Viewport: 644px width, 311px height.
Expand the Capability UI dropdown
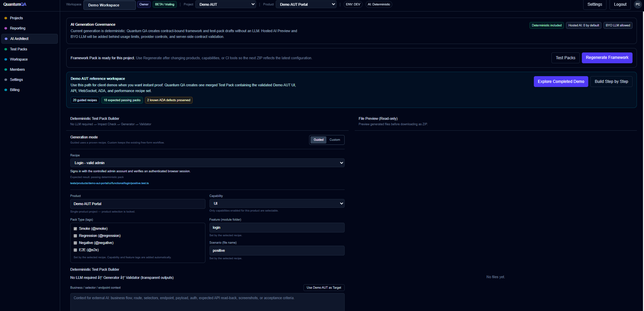(x=277, y=203)
